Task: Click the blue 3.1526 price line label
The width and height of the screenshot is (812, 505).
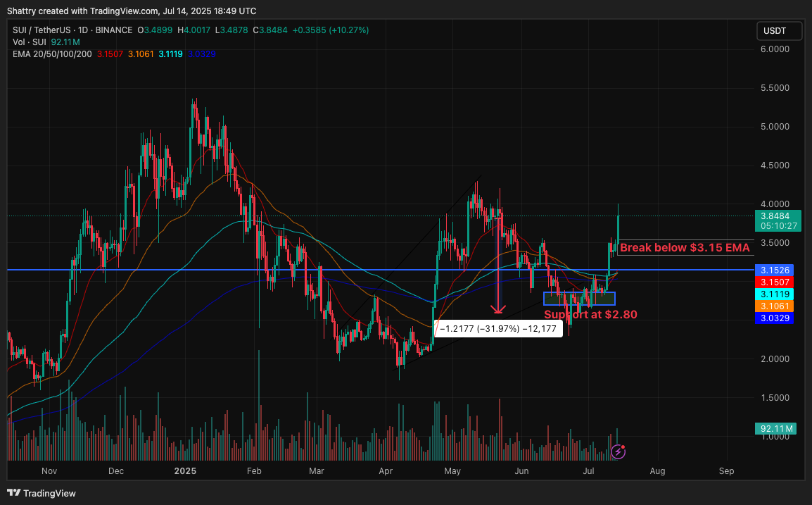Action: [x=774, y=270]
